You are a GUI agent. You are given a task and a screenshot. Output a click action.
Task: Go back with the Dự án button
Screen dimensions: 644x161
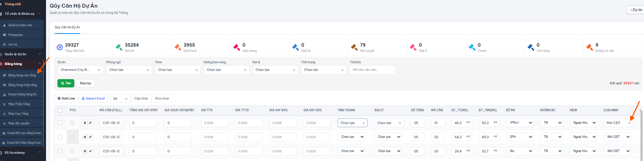coord(636,10)
